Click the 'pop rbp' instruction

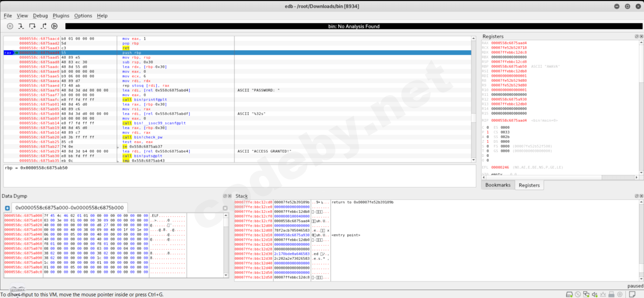coord(131,43)
